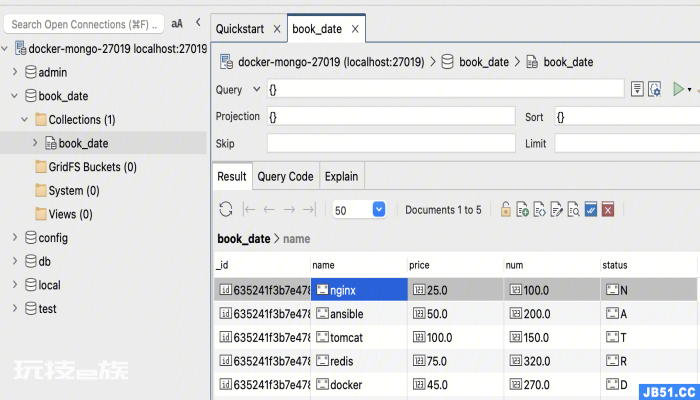Sort by the price column header
The image size is (700, 400).
[x=455, y=265]
